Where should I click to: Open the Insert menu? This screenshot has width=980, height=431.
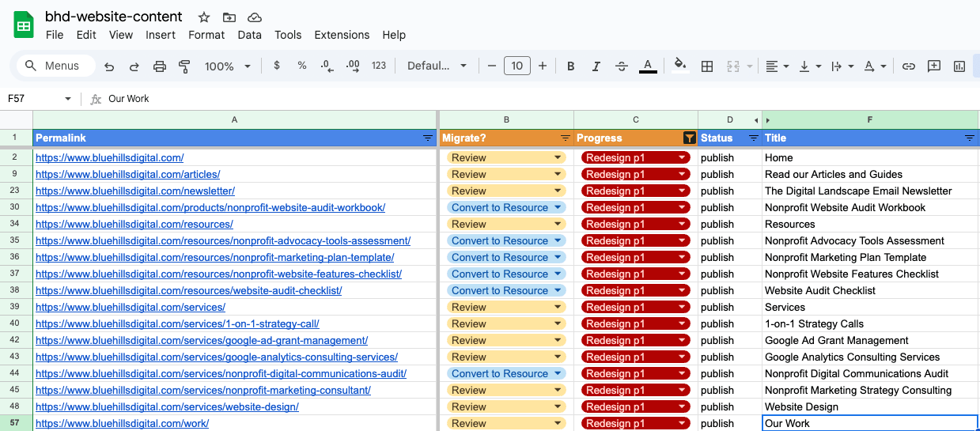[x=161, y=35]
